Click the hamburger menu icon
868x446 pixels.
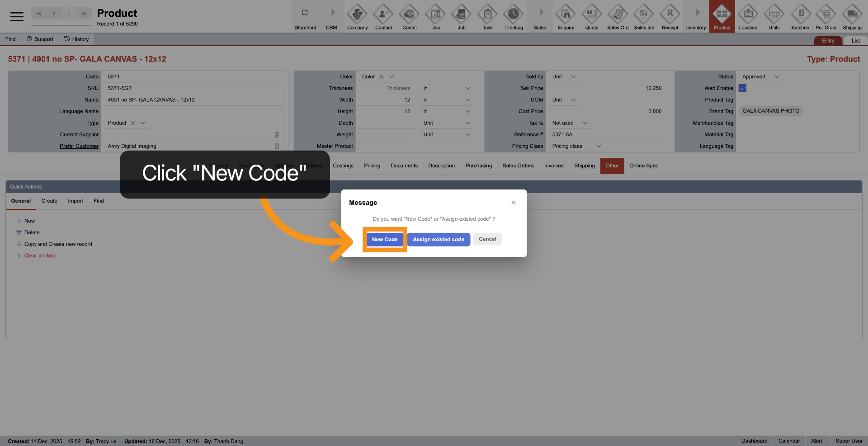point(17,17)
